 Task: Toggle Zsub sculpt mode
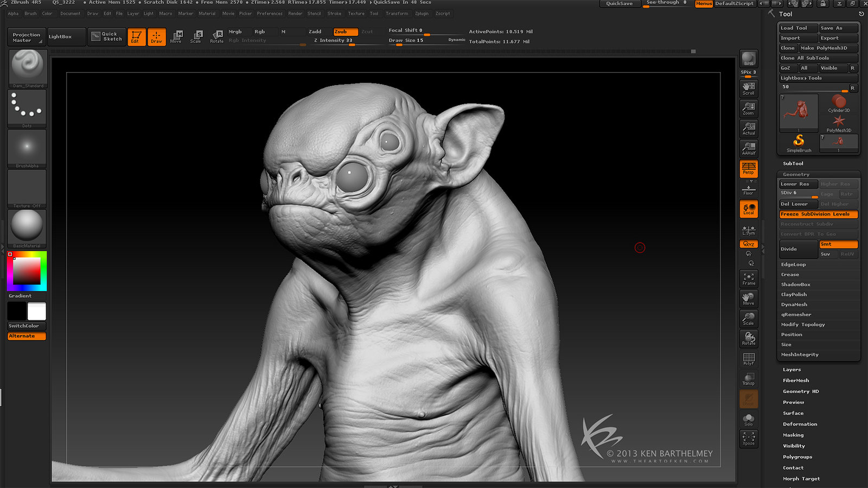[x=346, y=31]
